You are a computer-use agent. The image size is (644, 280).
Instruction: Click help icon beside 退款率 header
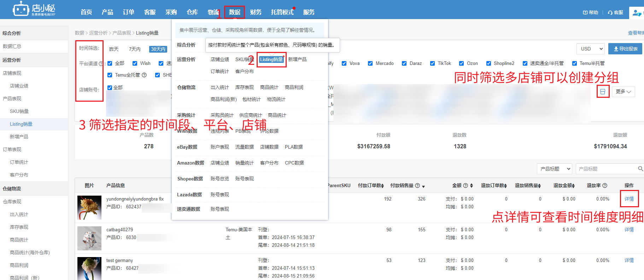[605, 185]
